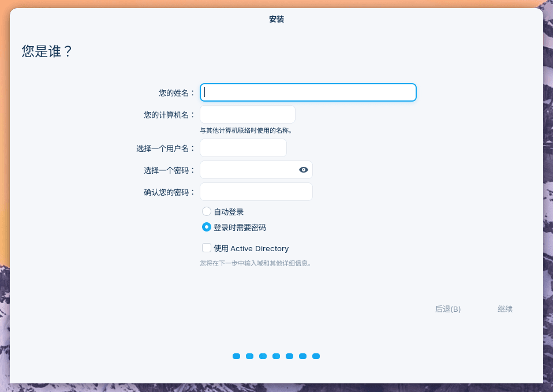Click the 您的计算机名 computer name field
Viewport: 553px width, 392px height.
(247, 114)
